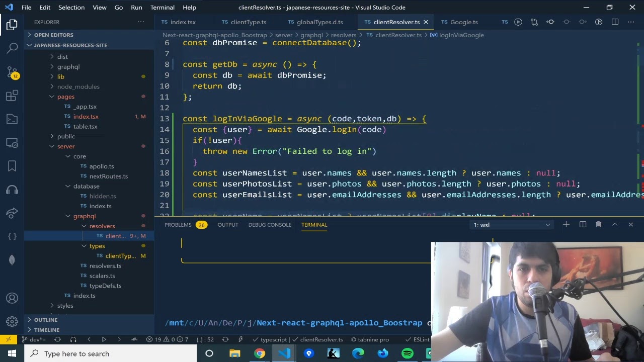Split the terminal panel
The height and width of the screenshot is (362, 644).
[x=583, y=225]
